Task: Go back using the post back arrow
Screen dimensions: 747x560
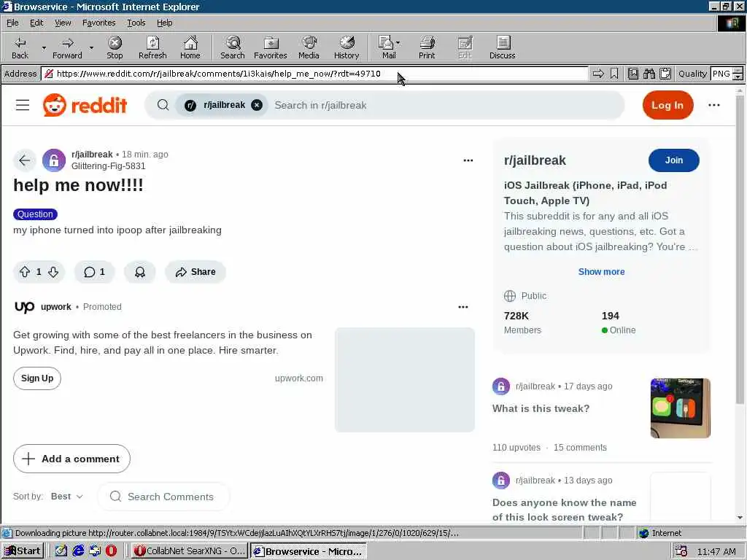Action: pyautogui.click(x=25, y=160)
